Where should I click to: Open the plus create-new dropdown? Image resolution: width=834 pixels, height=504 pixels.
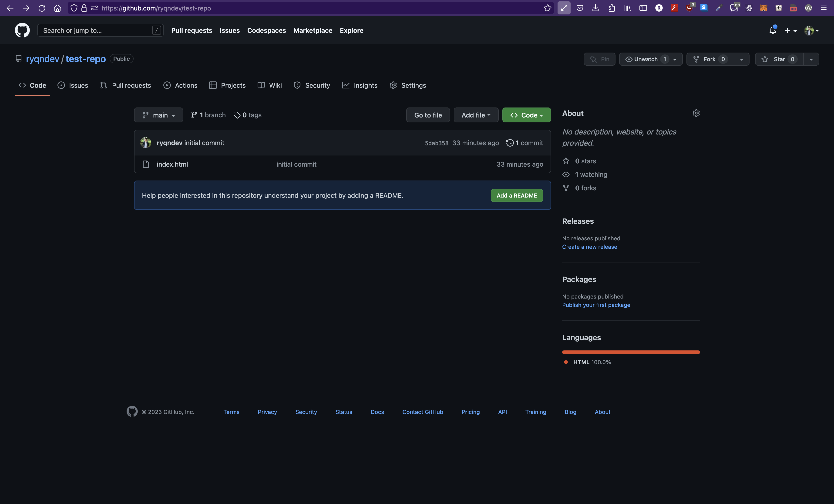[x=790, y=30]
